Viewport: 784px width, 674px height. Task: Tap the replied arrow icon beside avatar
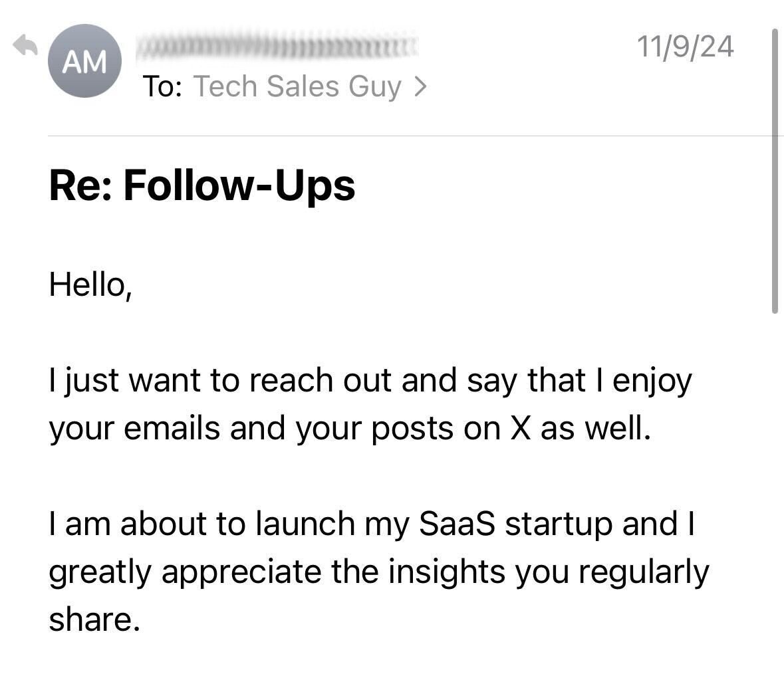tap(26, 45)
